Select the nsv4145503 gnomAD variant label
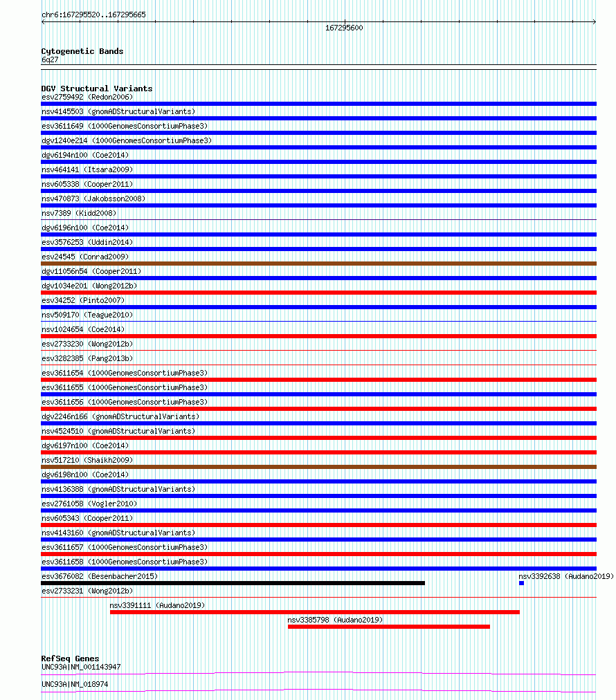The width and height of the screenshot is (616, 700). [x=118, y=111]
